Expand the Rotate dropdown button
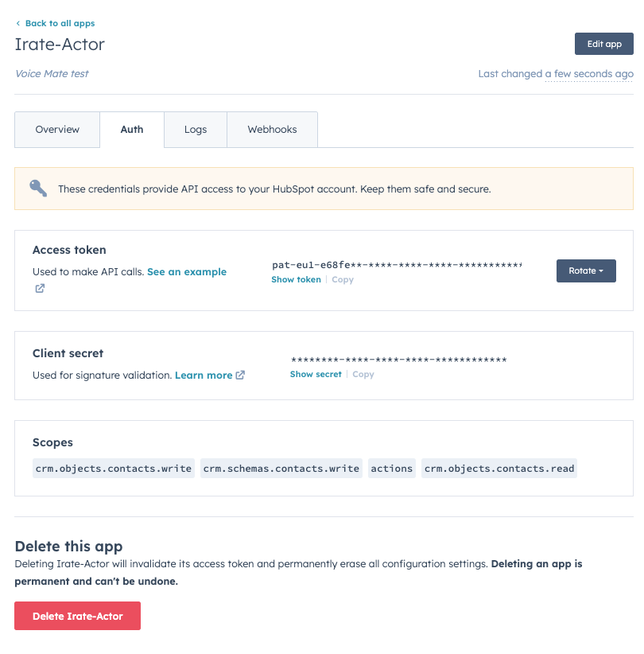 click(x=586, y=271)
